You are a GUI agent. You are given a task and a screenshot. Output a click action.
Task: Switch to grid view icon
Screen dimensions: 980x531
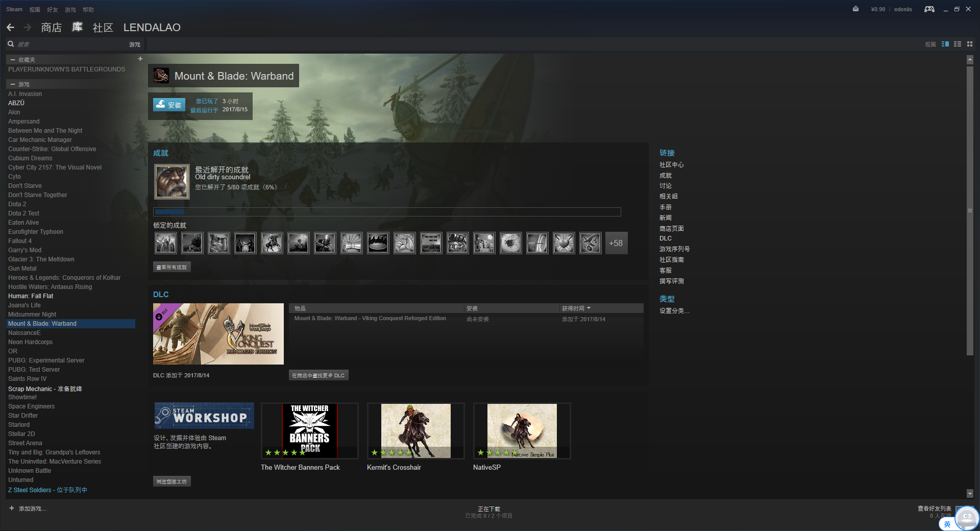(x=970, y=44)
